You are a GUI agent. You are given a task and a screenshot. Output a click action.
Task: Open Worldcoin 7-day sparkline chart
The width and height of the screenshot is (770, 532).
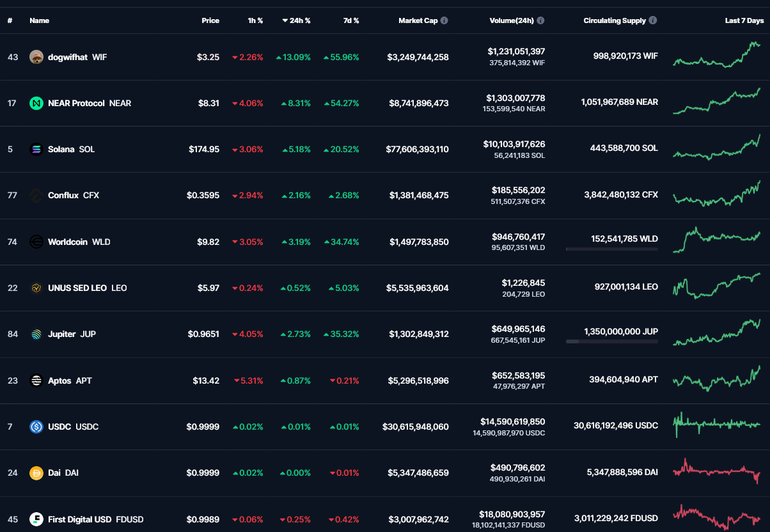[x=716, y=240]
